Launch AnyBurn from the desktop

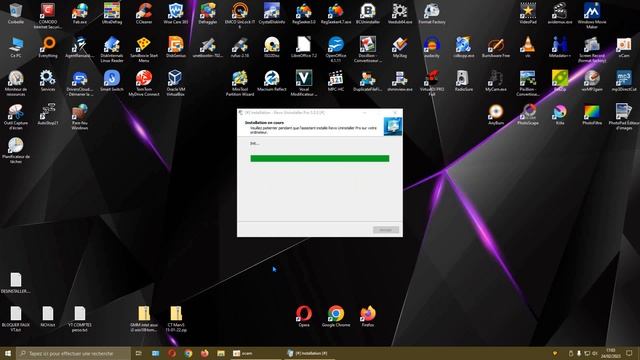pyautogui.click(x=496, y=114)
